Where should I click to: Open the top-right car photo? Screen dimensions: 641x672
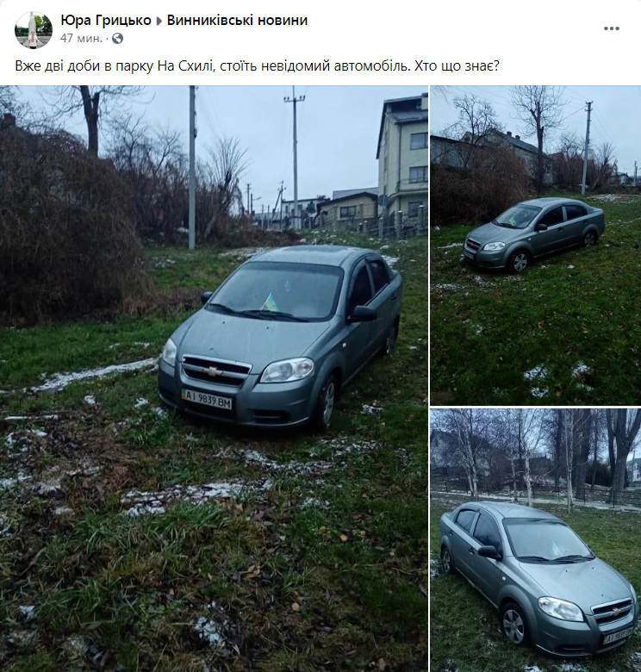pos(536,246)
